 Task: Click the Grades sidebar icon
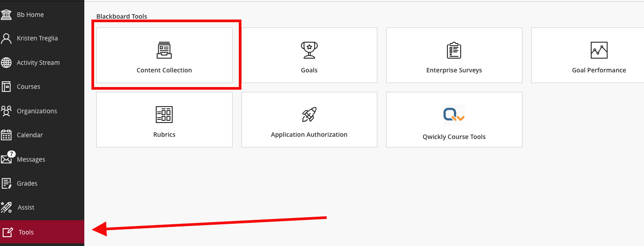[x=6, y=183]
